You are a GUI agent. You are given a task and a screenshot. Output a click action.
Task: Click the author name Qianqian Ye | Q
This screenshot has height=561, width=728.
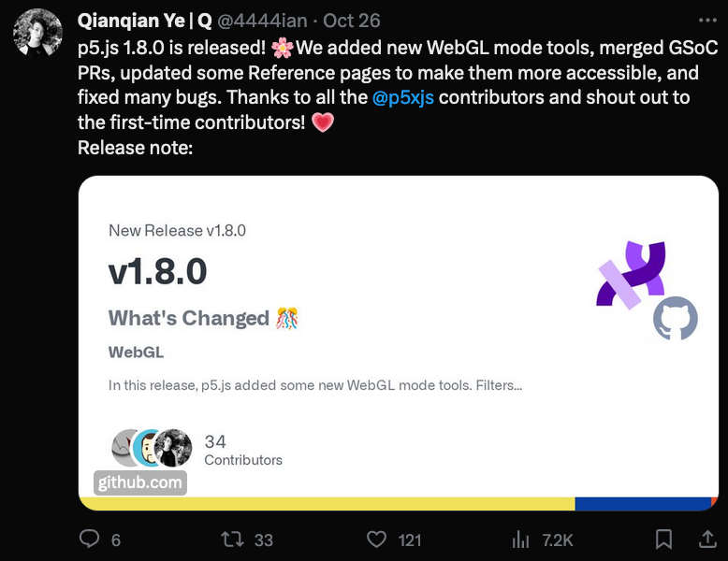click(x=145, y=21)
